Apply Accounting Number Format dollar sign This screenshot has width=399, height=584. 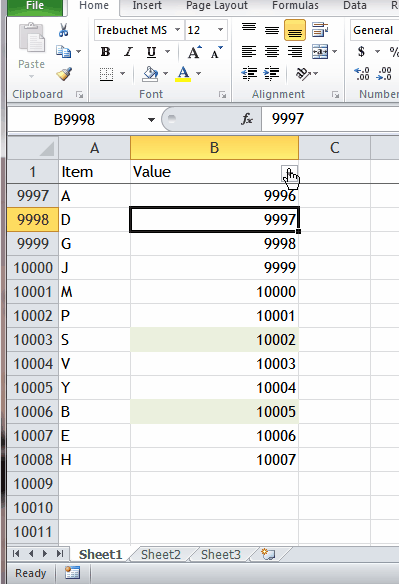tap(361, 51)
